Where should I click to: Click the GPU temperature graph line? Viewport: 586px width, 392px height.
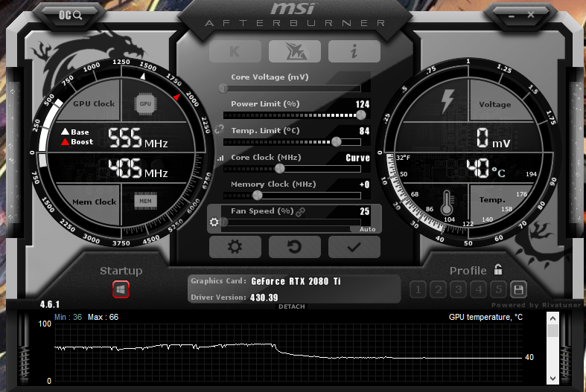click(x=287, y=353)
